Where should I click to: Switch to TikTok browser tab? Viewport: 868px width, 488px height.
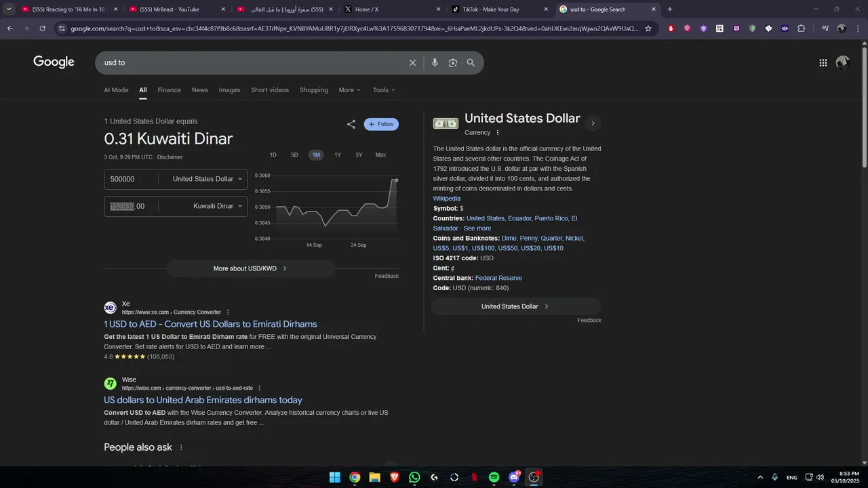tap(500, 9)
